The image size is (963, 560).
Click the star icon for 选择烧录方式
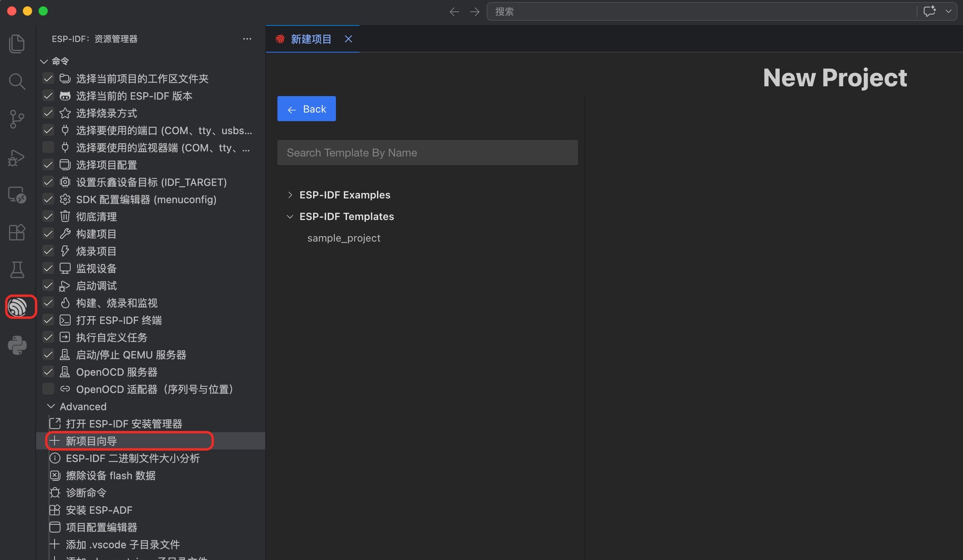(65, 113)
